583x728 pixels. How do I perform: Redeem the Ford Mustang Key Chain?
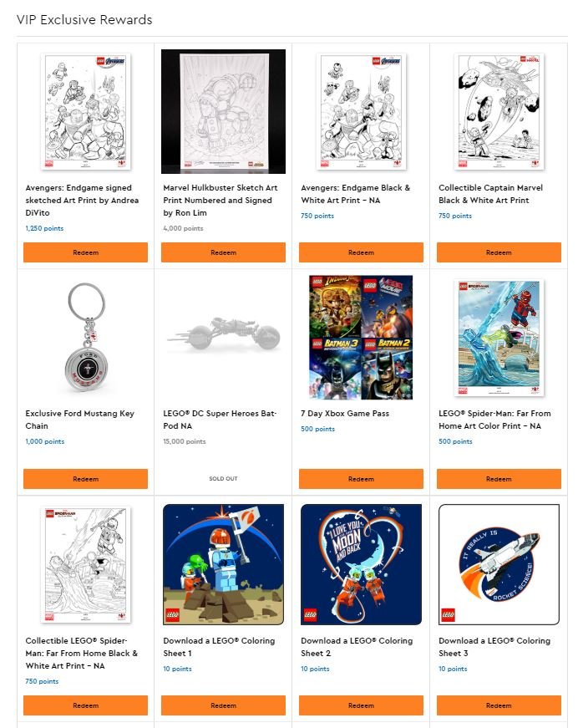(85, 479)
